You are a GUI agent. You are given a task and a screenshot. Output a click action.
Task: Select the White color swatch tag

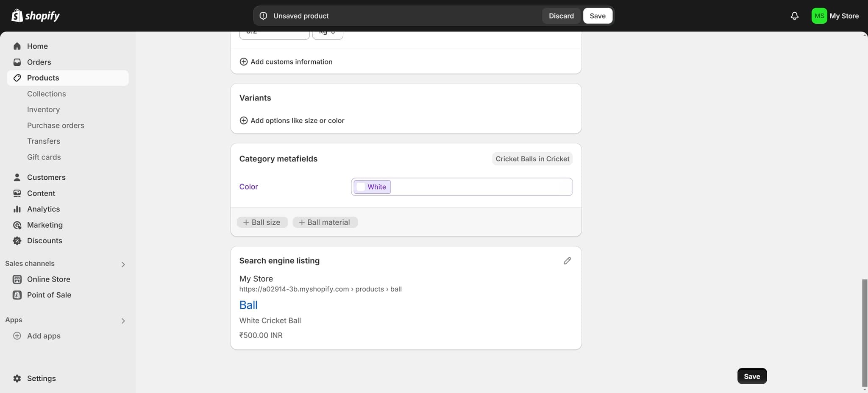(372, 187)
